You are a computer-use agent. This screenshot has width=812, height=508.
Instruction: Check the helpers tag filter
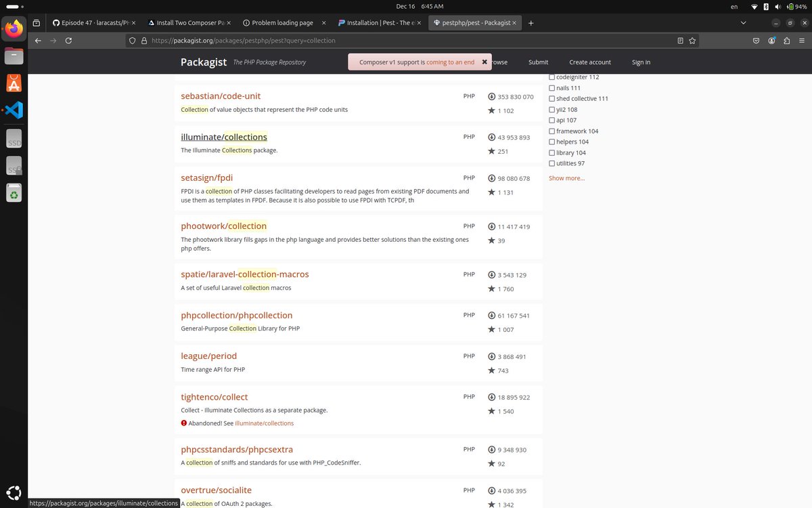(551, 142)
